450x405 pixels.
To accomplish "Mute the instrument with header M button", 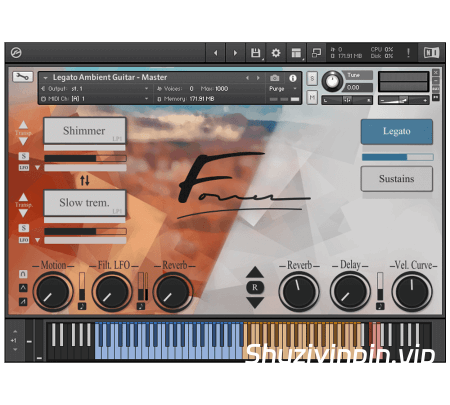I will pyautogui.click(x=312, y=97).
